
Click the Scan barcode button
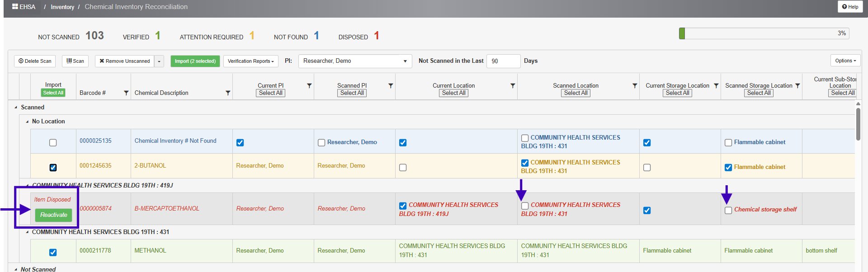pos(75,61)
